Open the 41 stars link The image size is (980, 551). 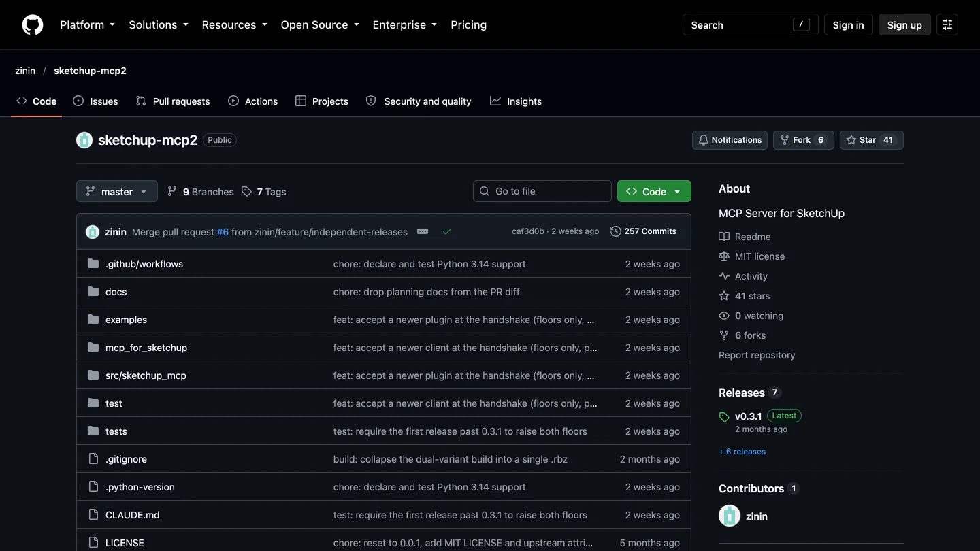[x=745, y=296]
